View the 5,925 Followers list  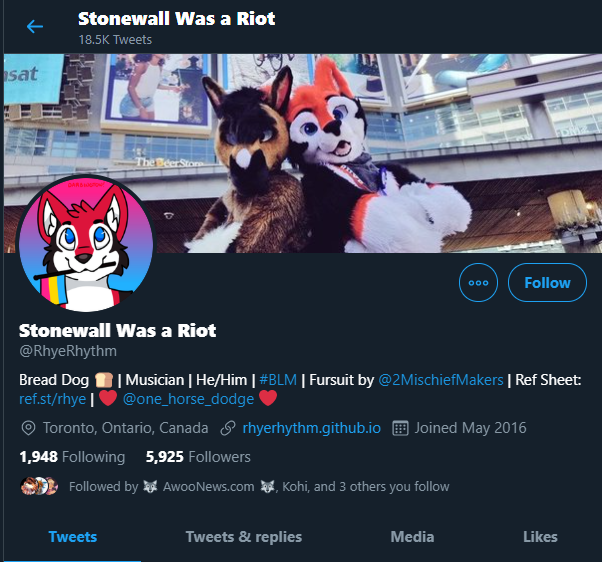point(198,457)
